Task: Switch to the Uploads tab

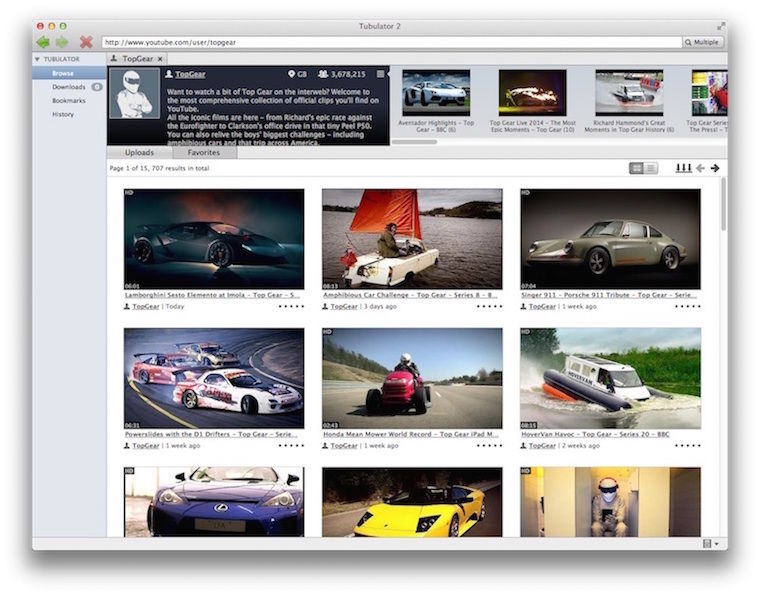Action: (x=140, y=152)
